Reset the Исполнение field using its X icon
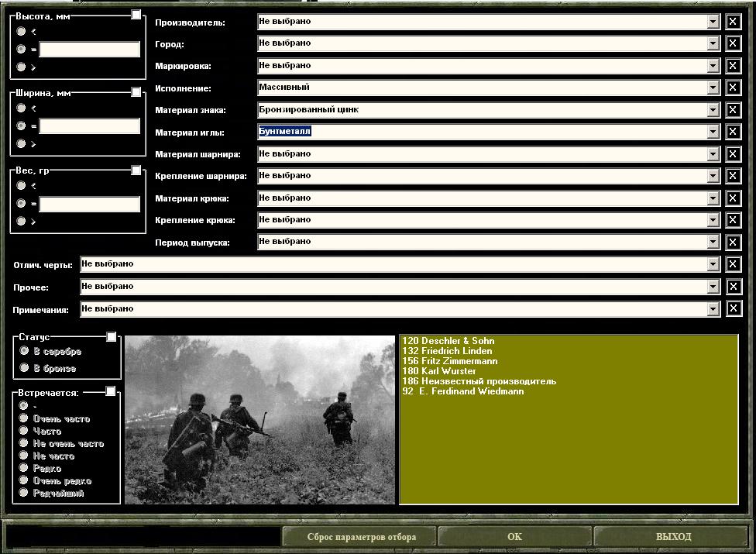The width and height of the screenshot is (756, 554). (x=733, y=88)
